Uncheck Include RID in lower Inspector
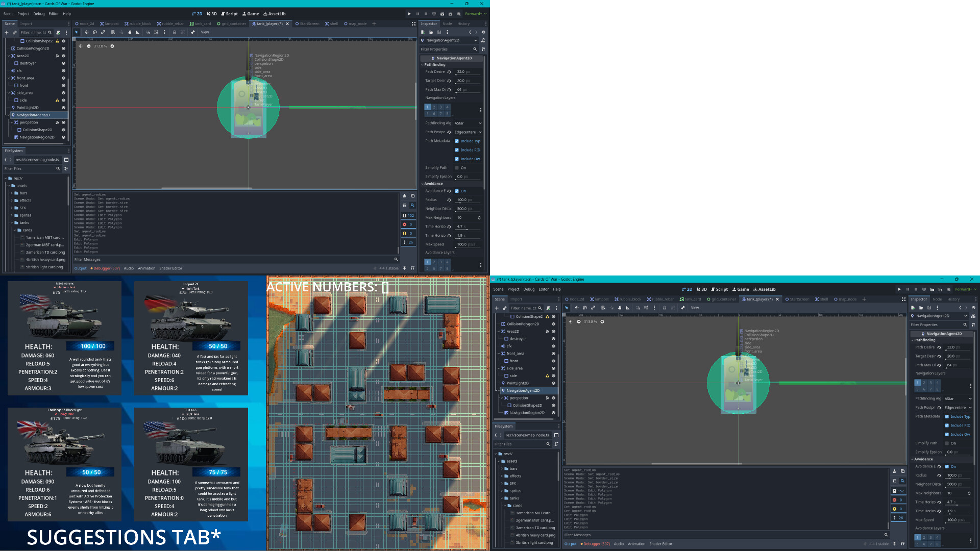The image size is (980, 551). coord(947,425)
